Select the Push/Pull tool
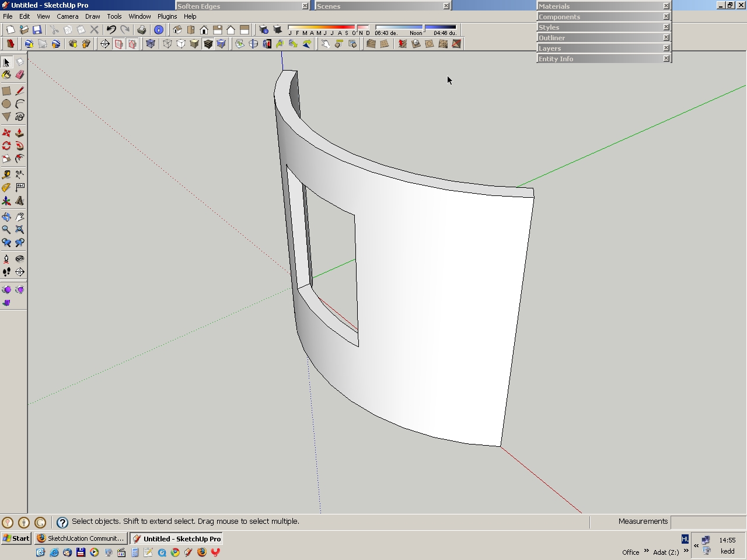 pos(20,133)
